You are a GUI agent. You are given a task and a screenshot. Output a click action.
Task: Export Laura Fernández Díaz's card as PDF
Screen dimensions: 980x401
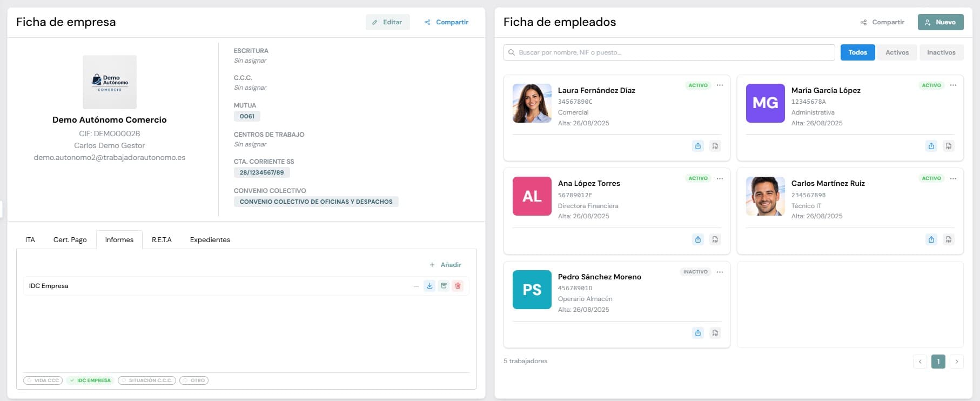(715, 146)
